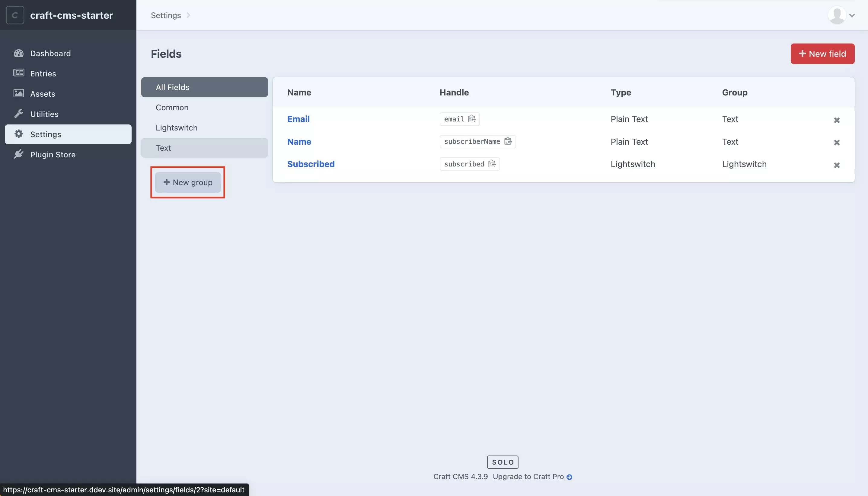
Task: Click the Handle column header
Action: coord(454,92)
